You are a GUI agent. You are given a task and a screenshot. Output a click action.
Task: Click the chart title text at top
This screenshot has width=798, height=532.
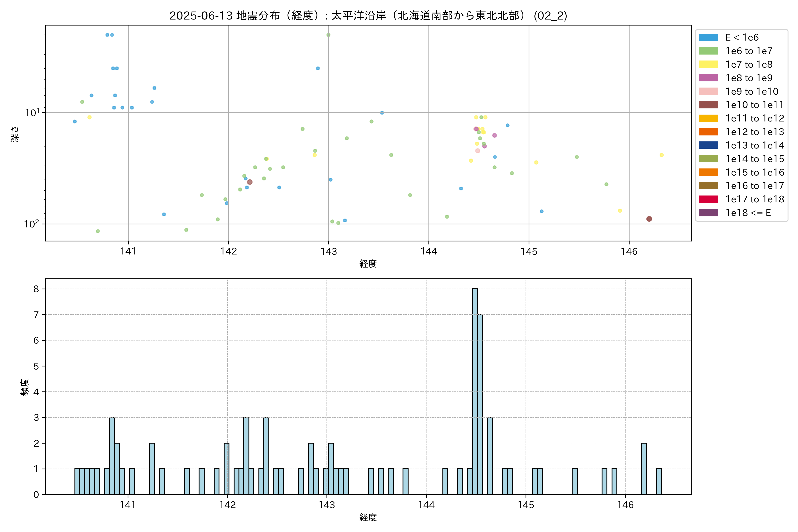click(368, 16)
